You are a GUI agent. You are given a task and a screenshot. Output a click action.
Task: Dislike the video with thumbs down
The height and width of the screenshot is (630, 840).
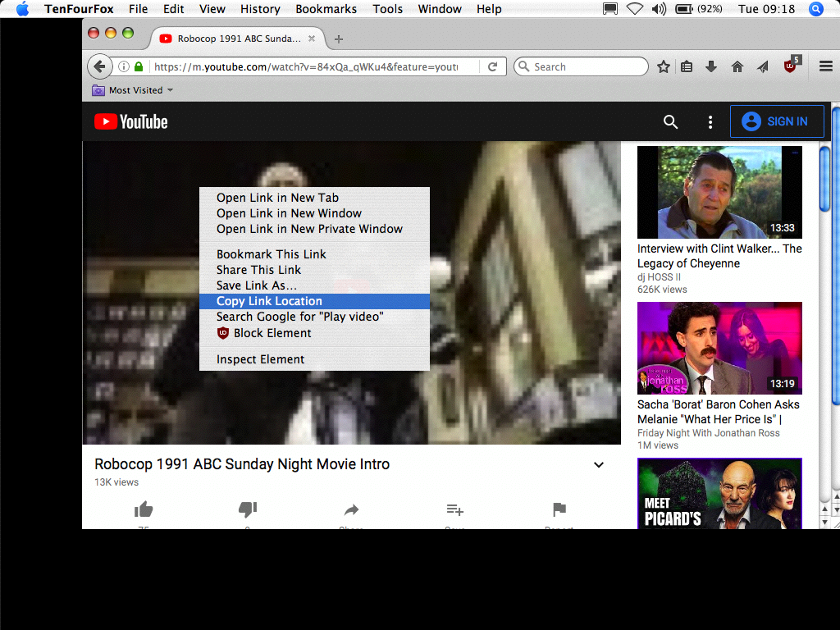pos(248,509)
